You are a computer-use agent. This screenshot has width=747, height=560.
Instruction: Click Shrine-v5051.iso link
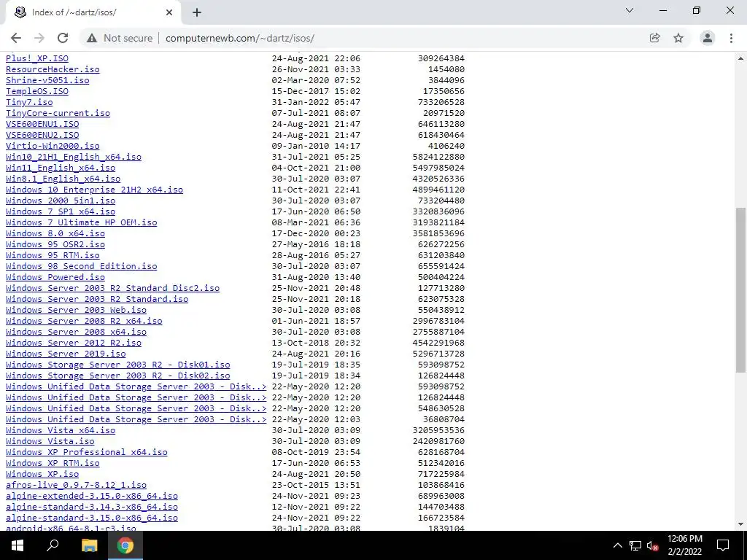point(47,80)
